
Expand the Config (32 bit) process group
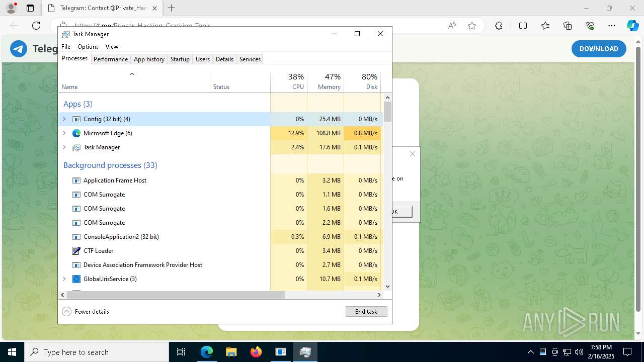[x=64, y=119]
